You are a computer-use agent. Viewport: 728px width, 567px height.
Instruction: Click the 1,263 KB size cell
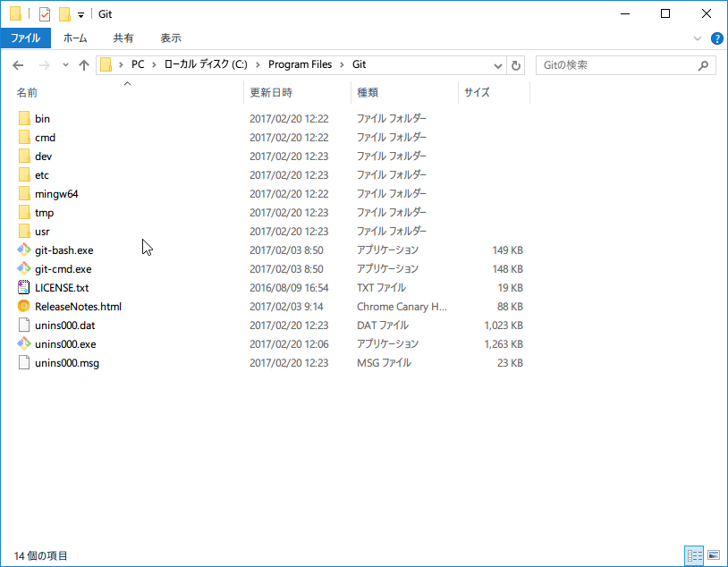point(504,344)
